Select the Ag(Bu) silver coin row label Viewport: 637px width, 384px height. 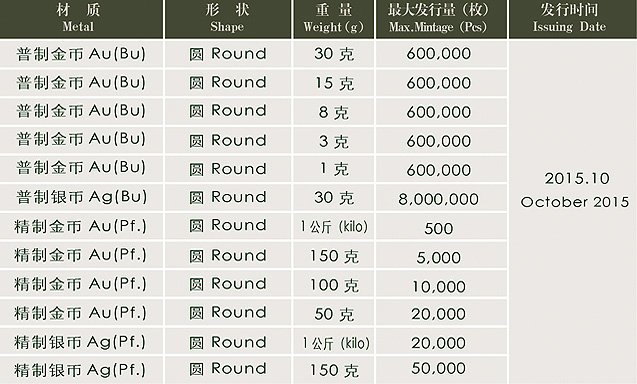81,197
